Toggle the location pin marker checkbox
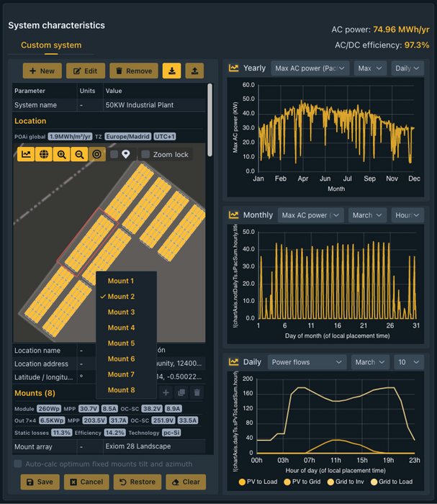The height and width of the screenshot is (504, 437). (x=114, y=154)
